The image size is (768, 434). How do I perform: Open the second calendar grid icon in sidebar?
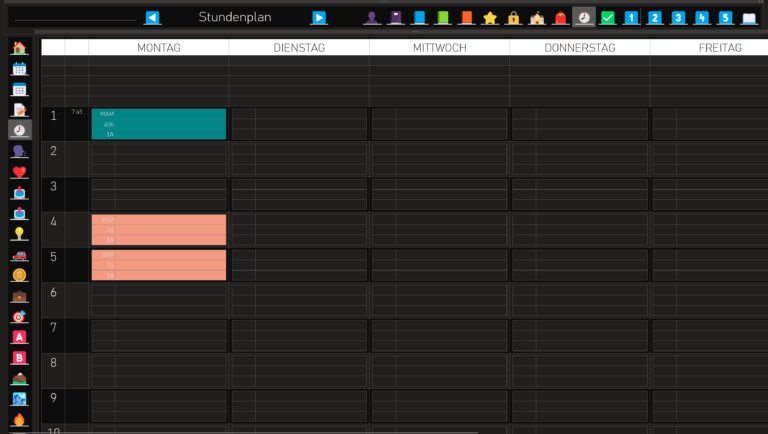tap(19, 89)
